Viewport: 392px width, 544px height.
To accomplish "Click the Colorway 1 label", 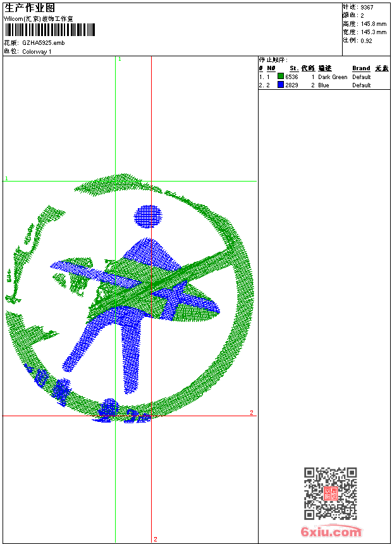I will [37, 51].
